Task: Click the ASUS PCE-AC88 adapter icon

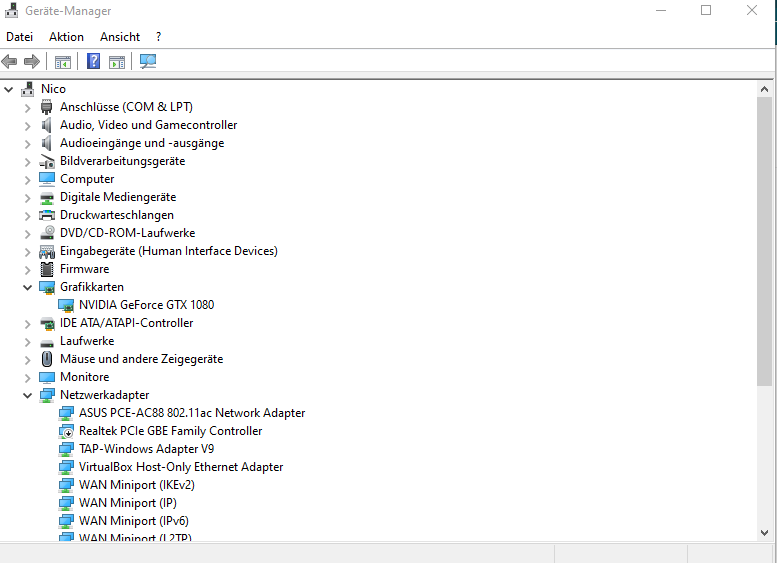Action: (x=66, y=413)
